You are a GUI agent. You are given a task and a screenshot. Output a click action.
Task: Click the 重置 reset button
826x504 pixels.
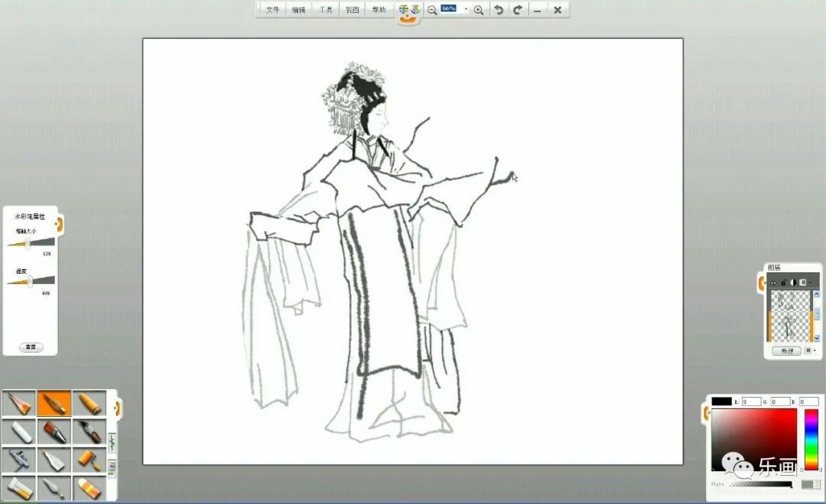point(31,347)
